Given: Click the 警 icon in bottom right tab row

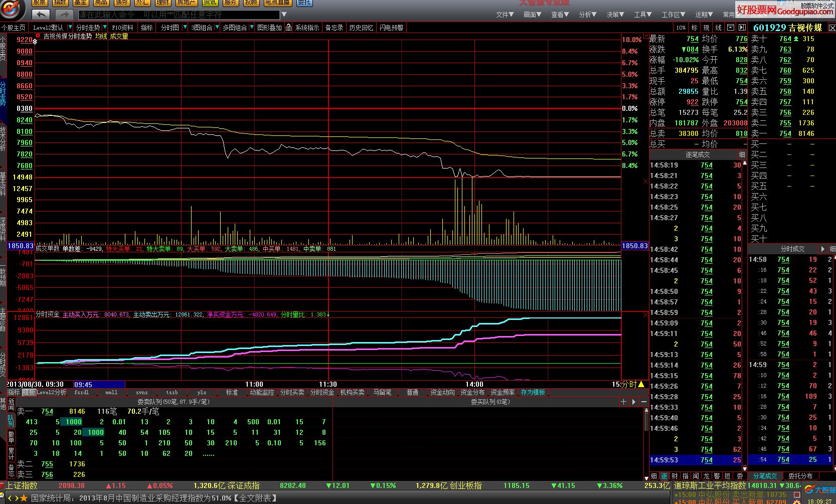Looking at the screenshot, I should tap(717, 476).
